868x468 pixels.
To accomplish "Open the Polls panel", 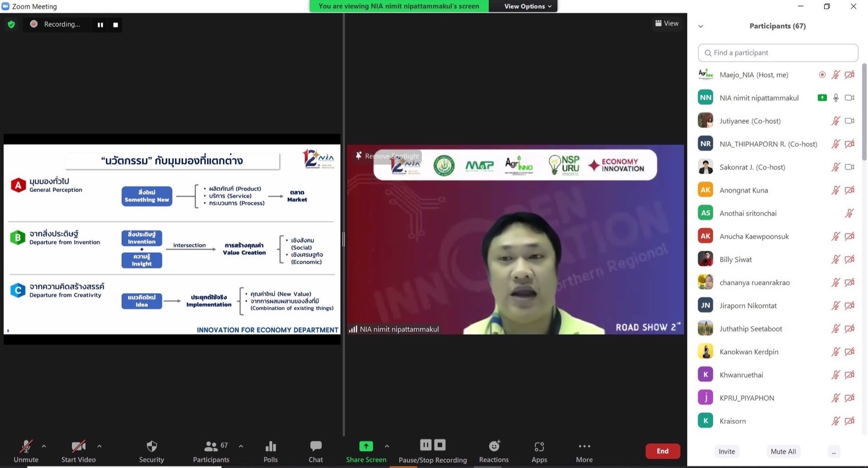I will pos(270,451).
